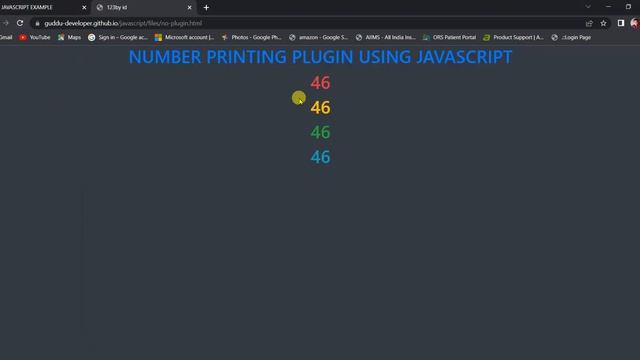Screen dimensions: 640x360
Task: Click the yellow 46 number
Action: 320,108
